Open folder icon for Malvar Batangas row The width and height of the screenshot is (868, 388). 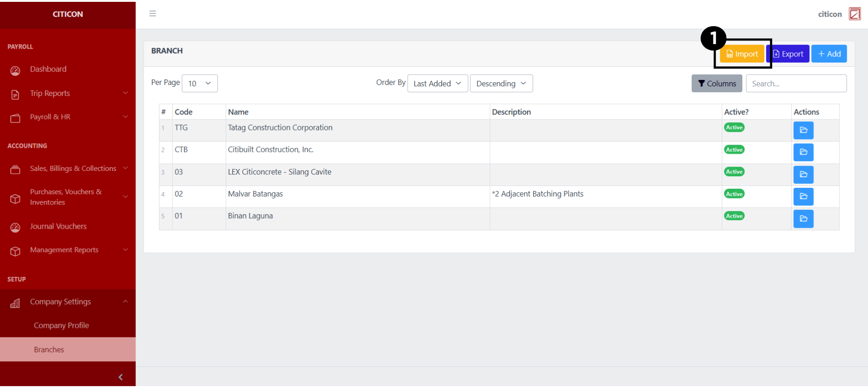[x=803, y=197]
